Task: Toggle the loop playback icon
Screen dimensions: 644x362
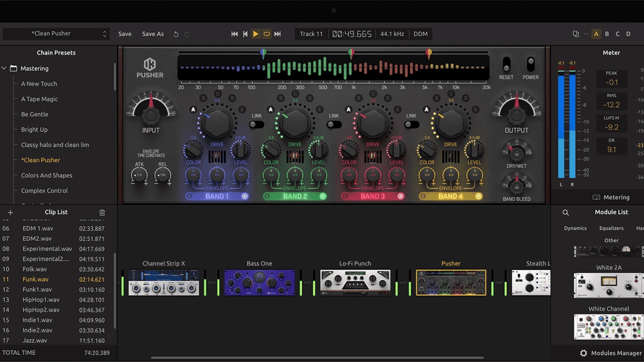Action: point(267,34)
